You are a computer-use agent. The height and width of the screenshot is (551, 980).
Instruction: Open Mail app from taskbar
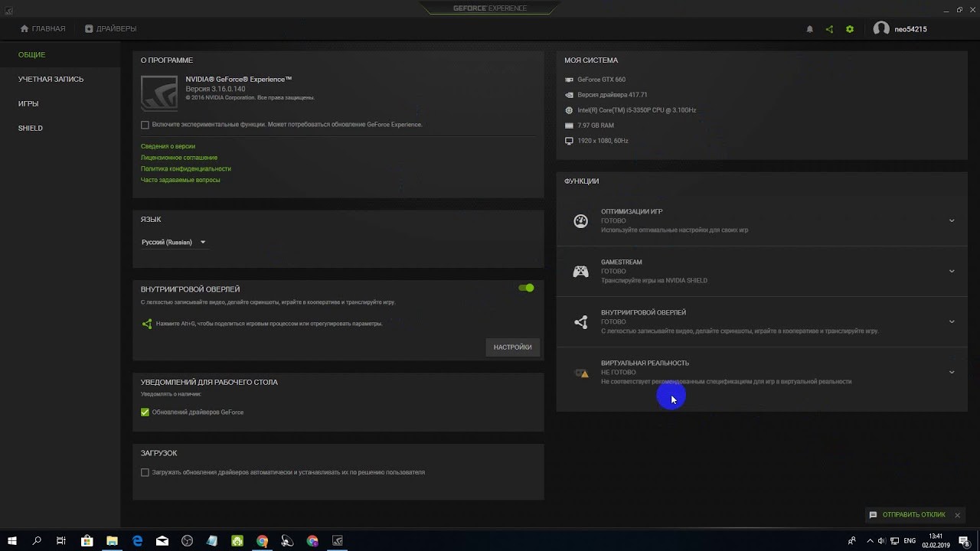click(x=162, y=541)
